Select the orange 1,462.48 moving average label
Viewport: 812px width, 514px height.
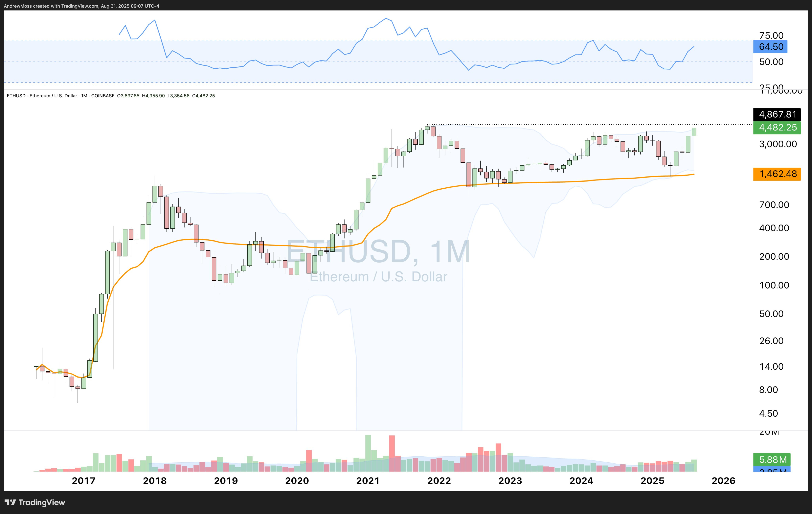click(777, 174)
